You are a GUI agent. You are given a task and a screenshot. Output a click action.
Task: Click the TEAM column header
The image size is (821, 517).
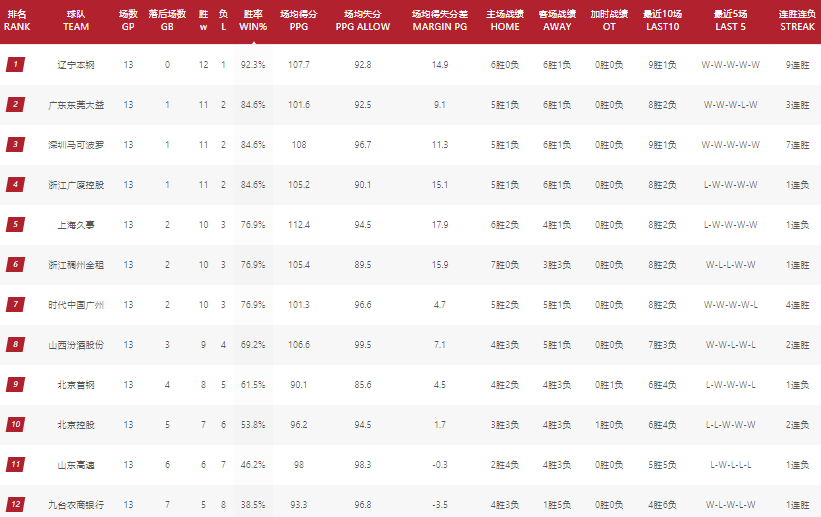point(76,20)
